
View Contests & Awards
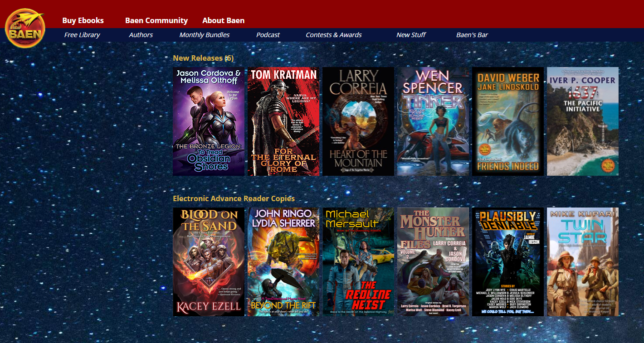[334, 34]
